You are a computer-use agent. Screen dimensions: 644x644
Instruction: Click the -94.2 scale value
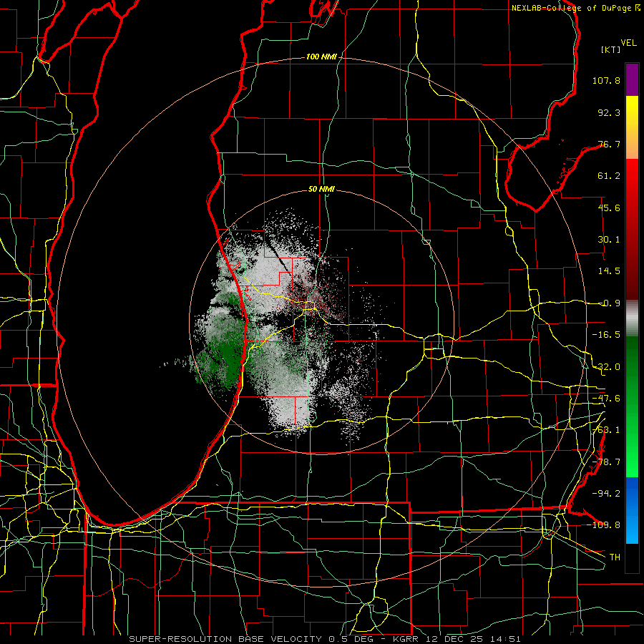[x=606, y=494]
